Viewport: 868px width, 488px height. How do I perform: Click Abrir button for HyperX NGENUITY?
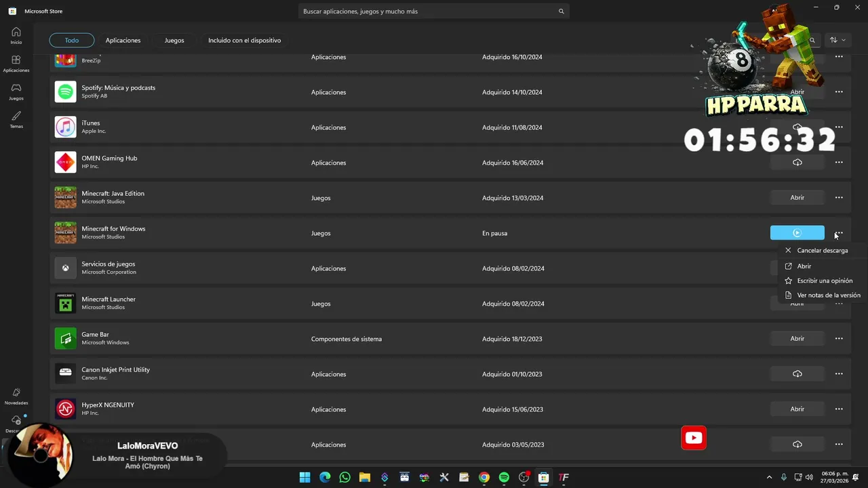pos(797,409)
